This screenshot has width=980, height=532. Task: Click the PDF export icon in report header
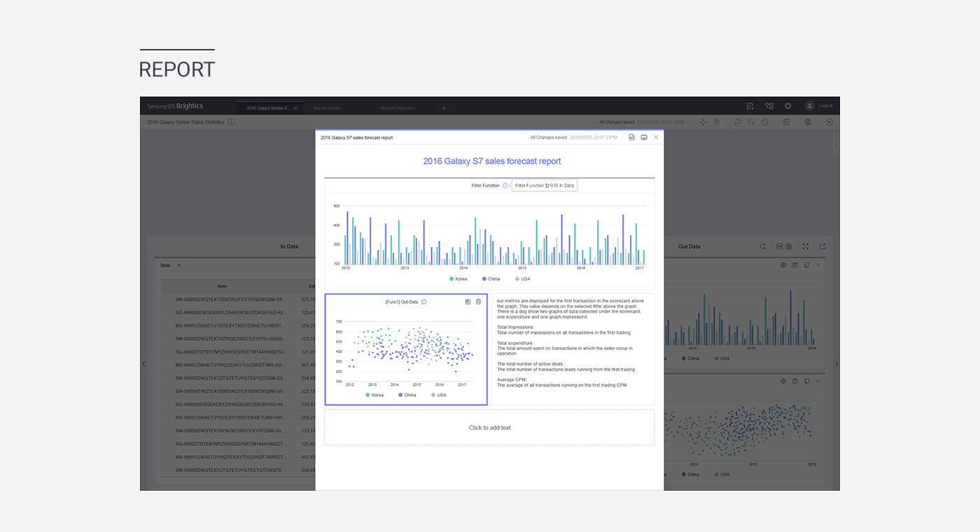point(631,137)
